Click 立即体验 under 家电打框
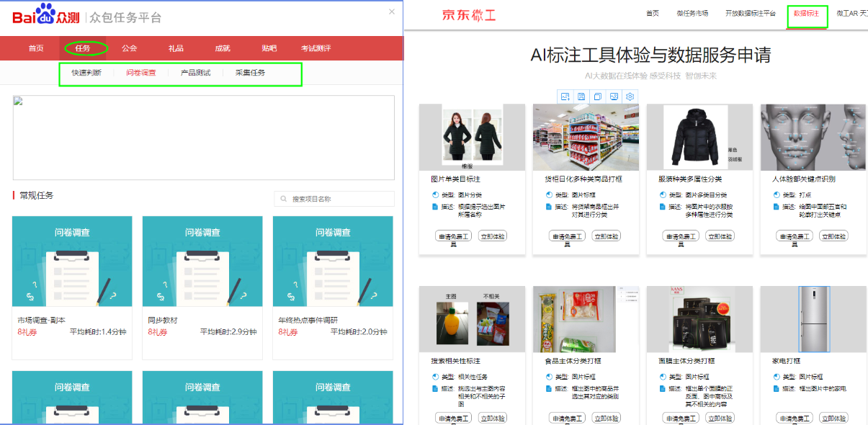The height and width of the screenshot is (425, 868). (x=834, y=419)
